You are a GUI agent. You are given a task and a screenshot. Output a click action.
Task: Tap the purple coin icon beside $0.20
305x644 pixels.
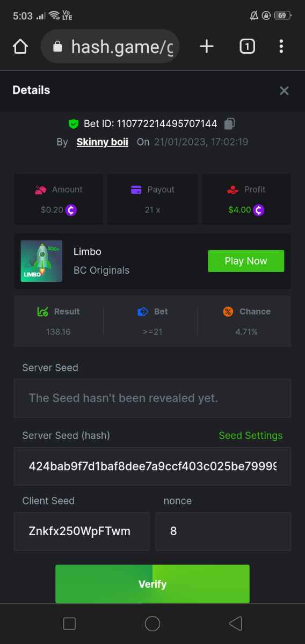click(71, 210)
